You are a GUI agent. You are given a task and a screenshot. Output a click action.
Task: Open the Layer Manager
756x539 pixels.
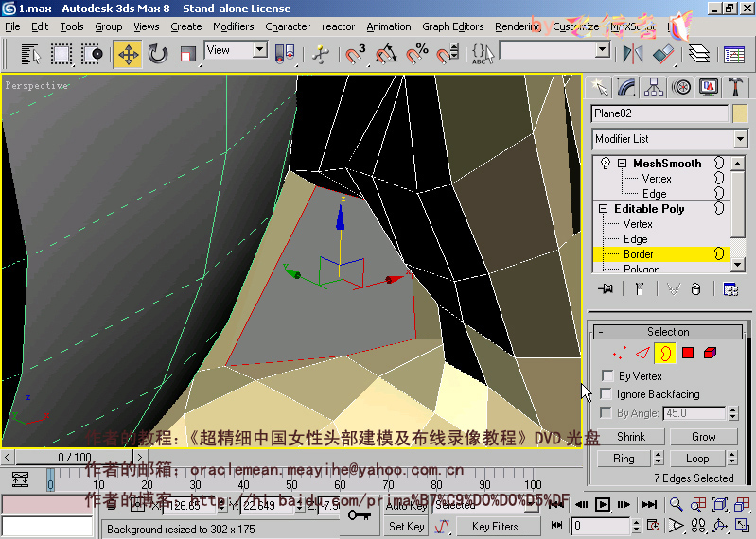click(698, 54)
